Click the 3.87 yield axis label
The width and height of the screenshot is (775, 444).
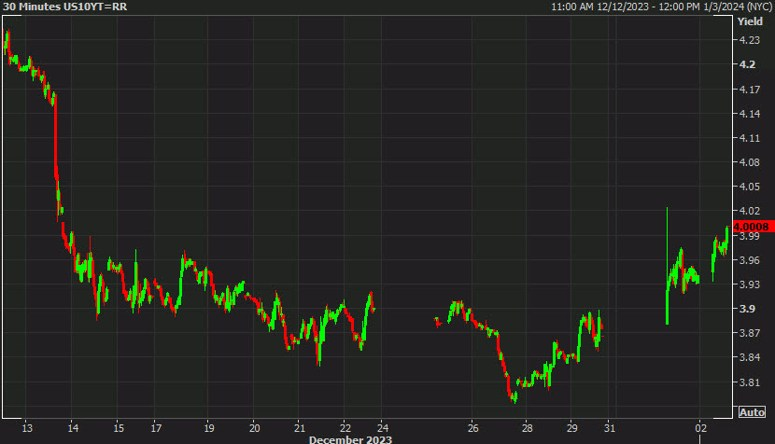pos(749,333)
